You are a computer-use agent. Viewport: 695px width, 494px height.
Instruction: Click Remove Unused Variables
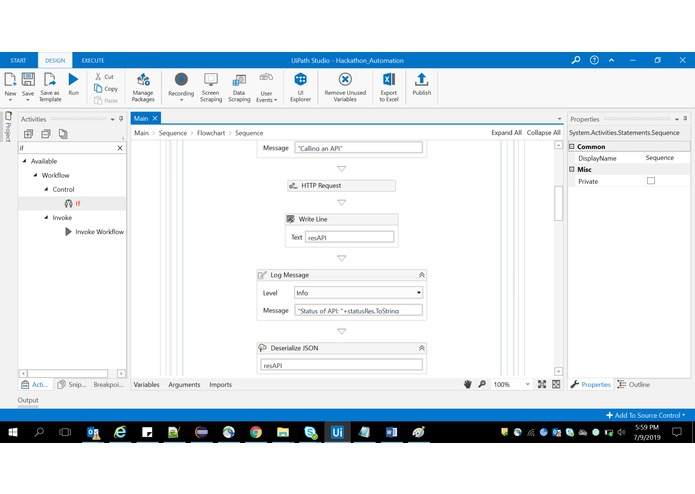[x=345, y=87]
